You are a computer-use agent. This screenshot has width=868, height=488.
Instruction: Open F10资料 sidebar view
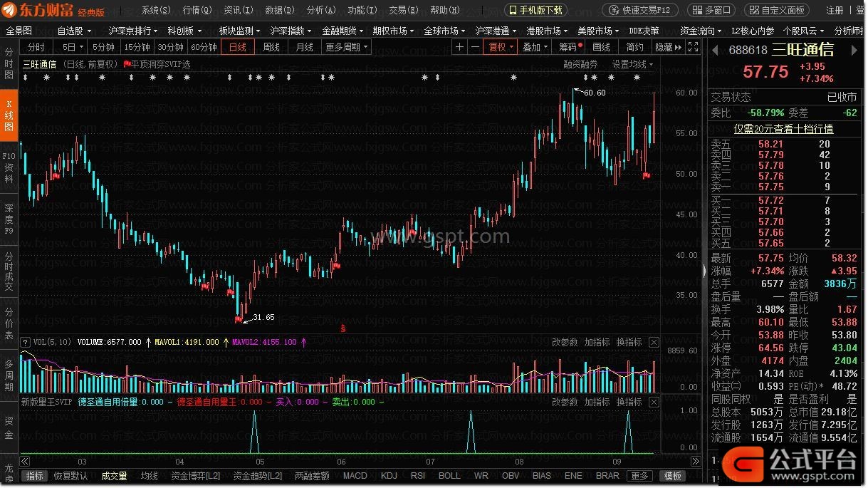coord(9,167)
